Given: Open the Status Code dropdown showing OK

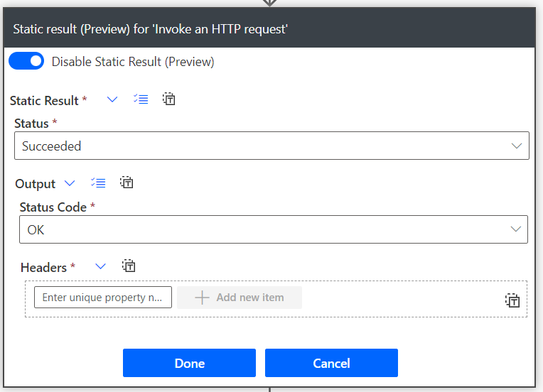Looking at the screenshot, I should tap(273, 230).
